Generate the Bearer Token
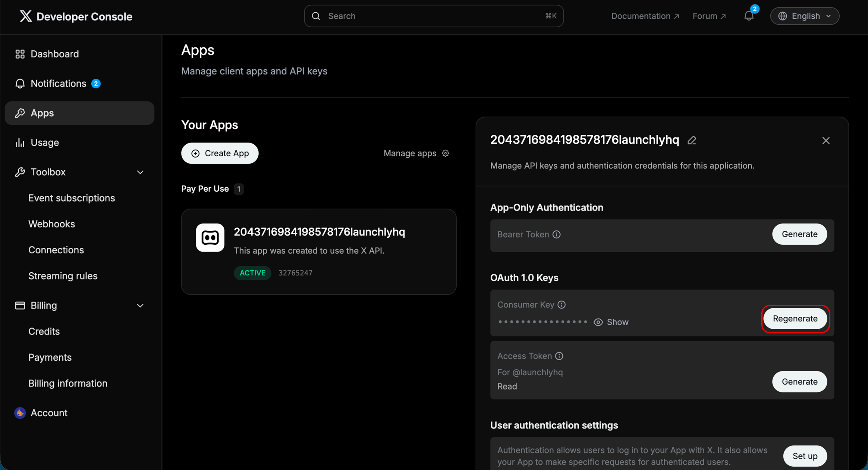 click(799, 234)
